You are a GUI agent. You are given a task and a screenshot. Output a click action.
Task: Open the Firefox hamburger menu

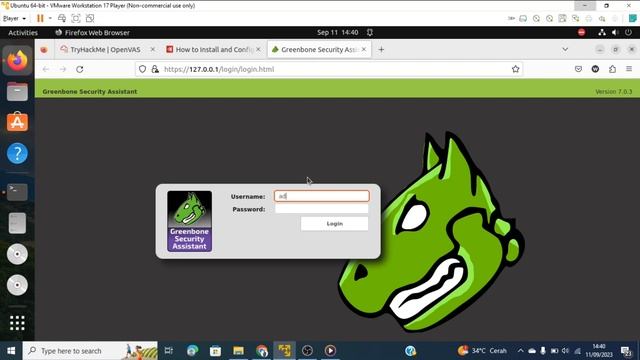click(629, 69)
